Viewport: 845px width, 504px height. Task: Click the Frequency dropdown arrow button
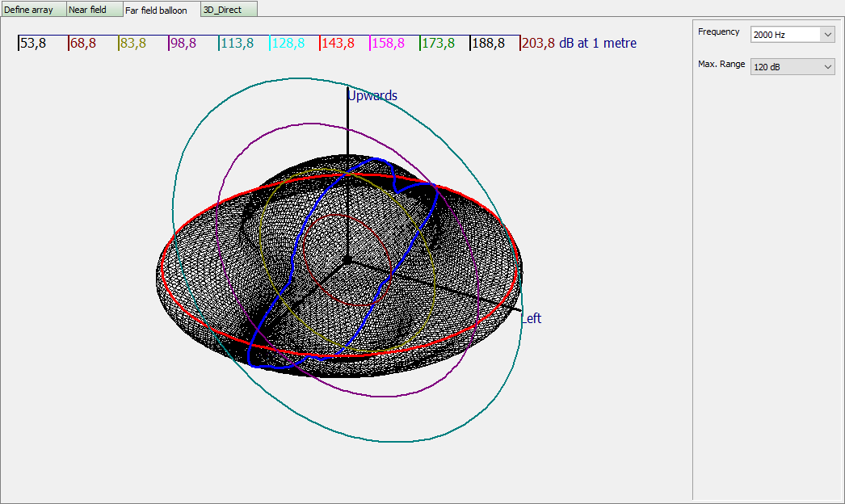[x=828, y=35]
